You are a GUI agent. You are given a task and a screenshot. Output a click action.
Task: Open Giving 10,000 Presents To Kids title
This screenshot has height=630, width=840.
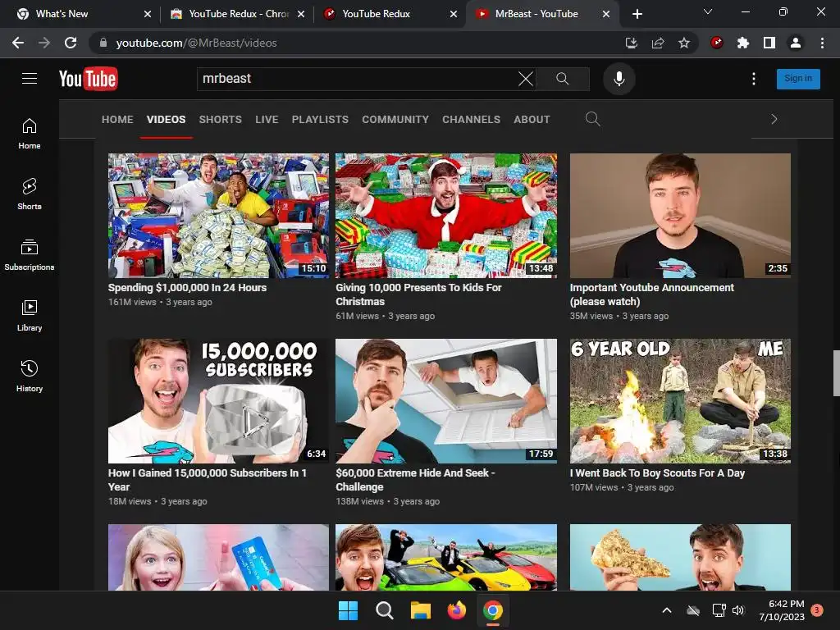[x=418, y=294]
